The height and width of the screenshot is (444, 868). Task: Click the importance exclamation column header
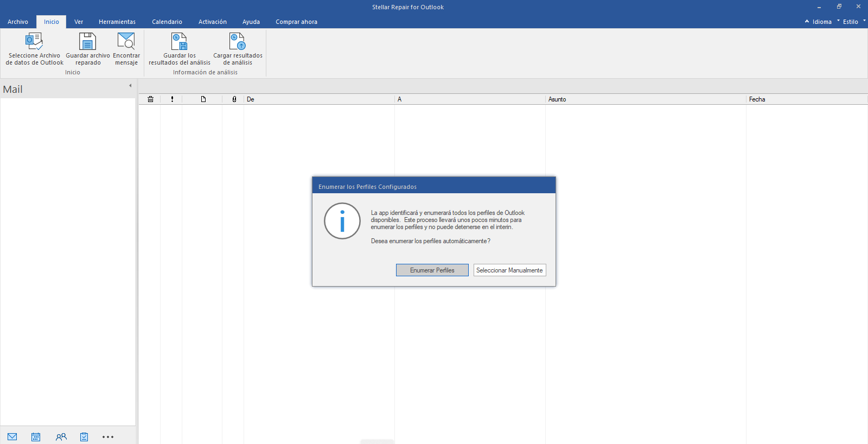(x=173, y=99)
